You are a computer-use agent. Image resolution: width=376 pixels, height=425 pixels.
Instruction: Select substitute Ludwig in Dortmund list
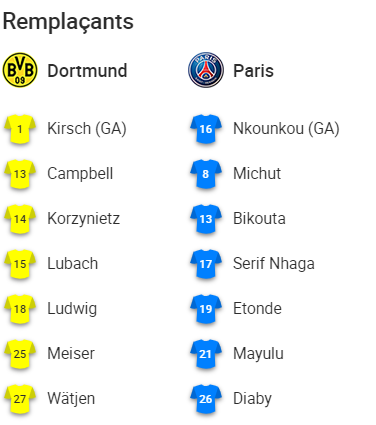(x=72, y=309)
